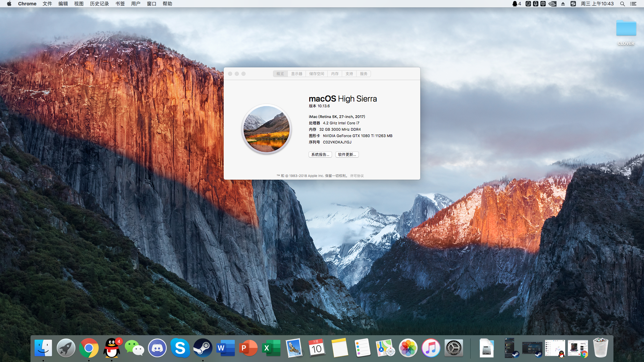The height and width of the screenshot is (362, 644).
Task: Open System Preferences gear icon
Action: [x=453, y=348]
